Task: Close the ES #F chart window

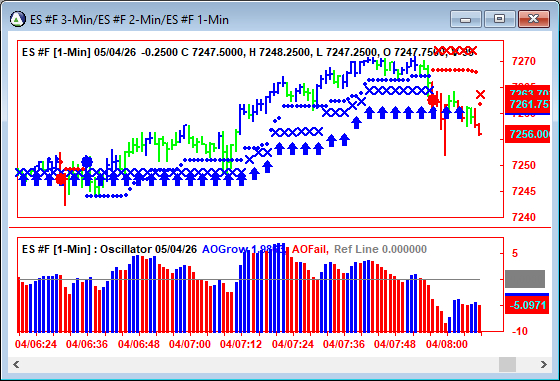Action: (x=534, y=19)
